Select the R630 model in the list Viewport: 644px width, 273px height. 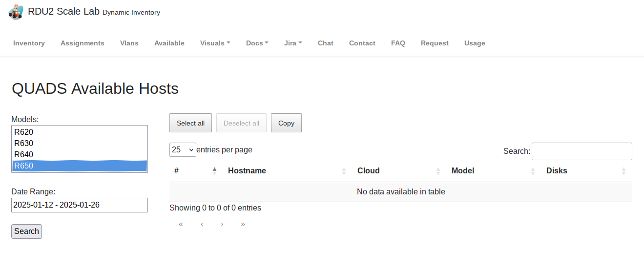point(24,143)
